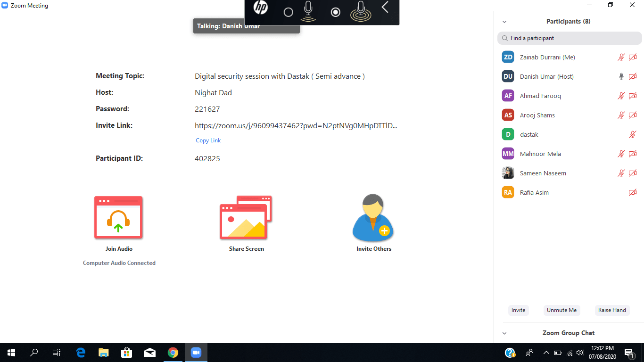
Task: Click Rafia Asim's camera-off icon
Action: click(633, 192)
